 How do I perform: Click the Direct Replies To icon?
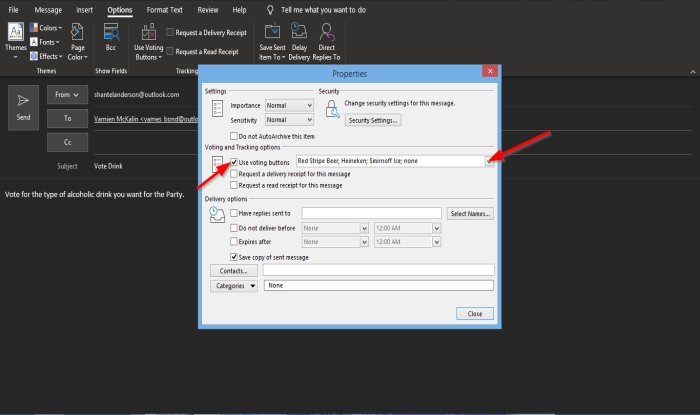click(x=326, y=31)
